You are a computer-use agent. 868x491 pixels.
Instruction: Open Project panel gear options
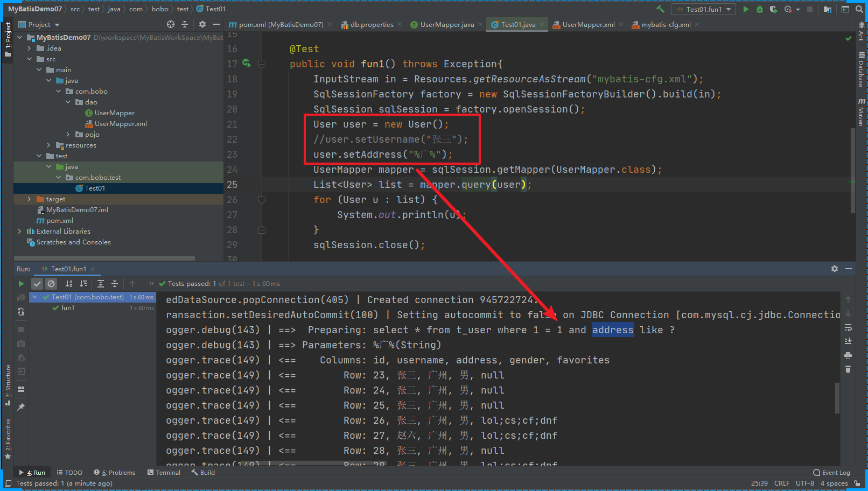(x=202, y=24)
